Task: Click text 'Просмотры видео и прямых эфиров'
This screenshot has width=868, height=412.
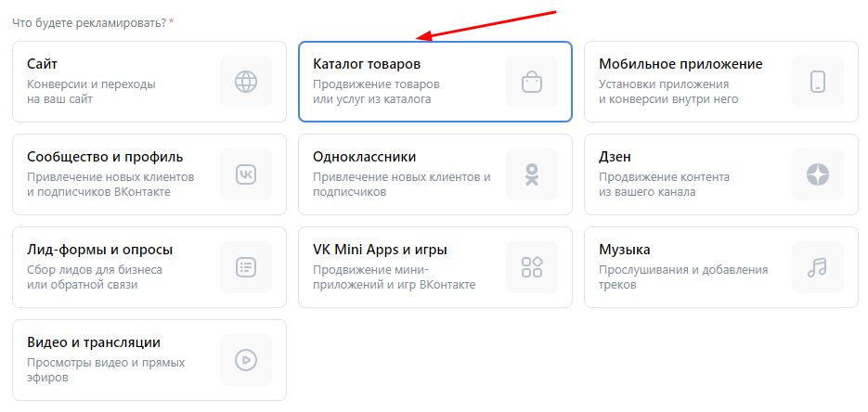Action: 106,370
